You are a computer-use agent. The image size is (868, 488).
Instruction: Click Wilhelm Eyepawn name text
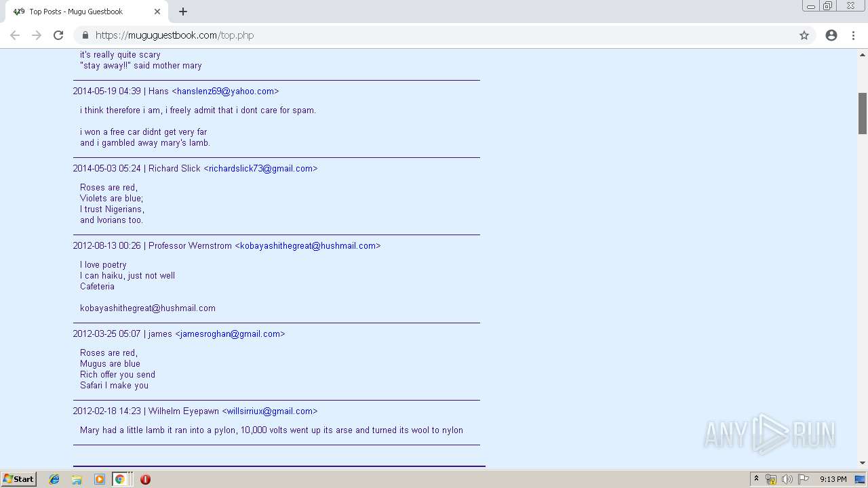(x=184, y=411)
